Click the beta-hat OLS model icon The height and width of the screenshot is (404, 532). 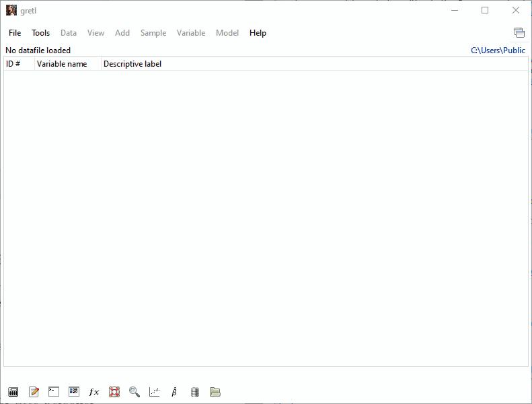tap(174, 392)
